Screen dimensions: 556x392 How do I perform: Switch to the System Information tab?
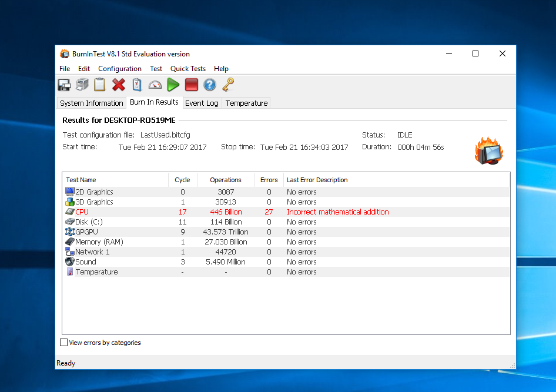coord(92,103)
